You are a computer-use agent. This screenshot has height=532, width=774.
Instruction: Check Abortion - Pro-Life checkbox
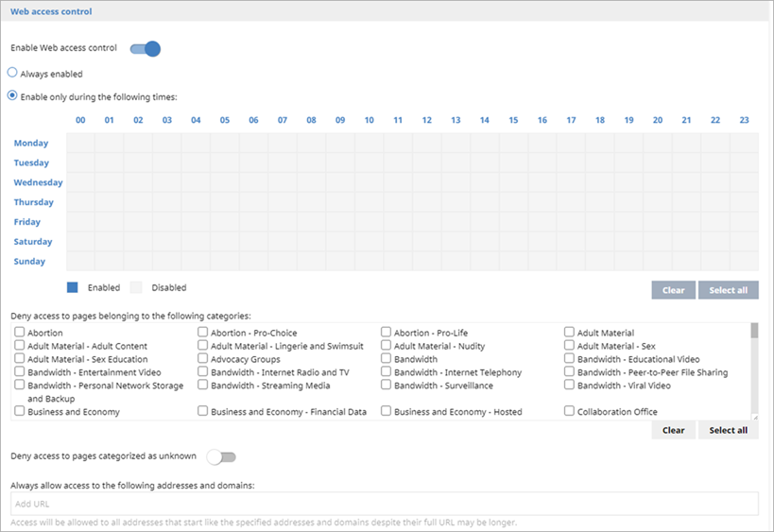click(386, 332)
